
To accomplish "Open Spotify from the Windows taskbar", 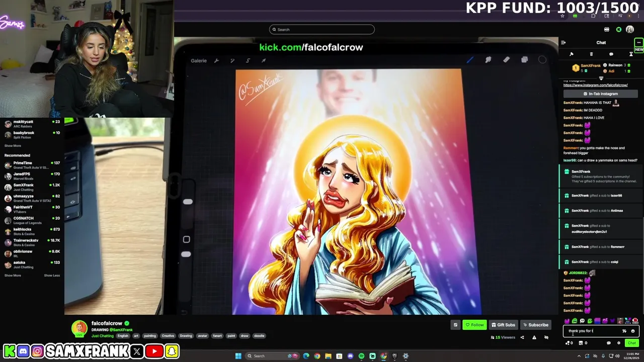I will (361, 356).
